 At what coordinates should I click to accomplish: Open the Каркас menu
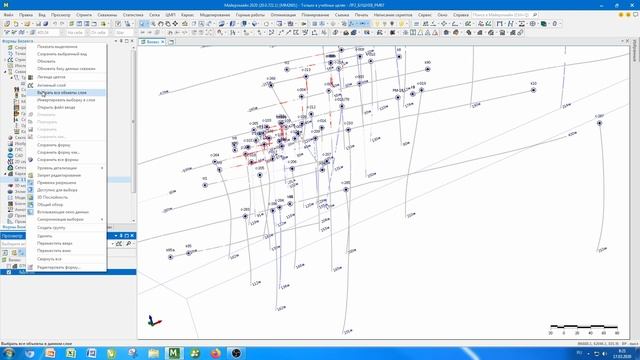pyautogui.click(x=187, y=15)
